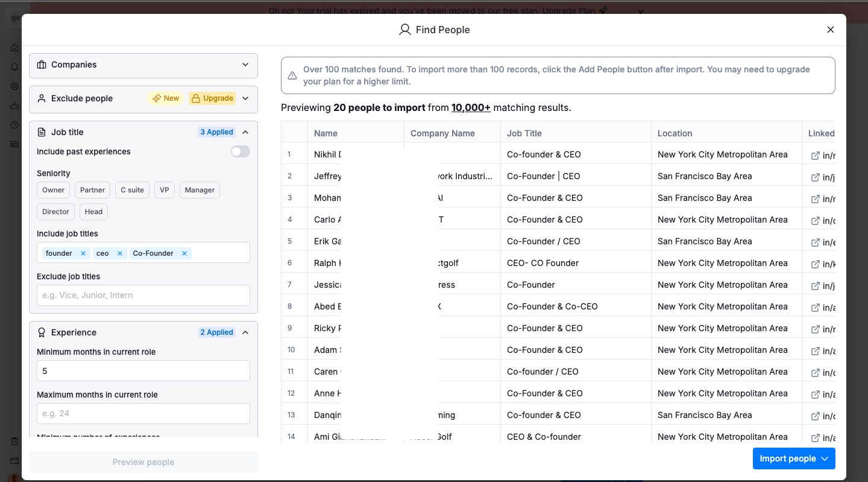Collapse the Experience filter section

pos(245,332)
